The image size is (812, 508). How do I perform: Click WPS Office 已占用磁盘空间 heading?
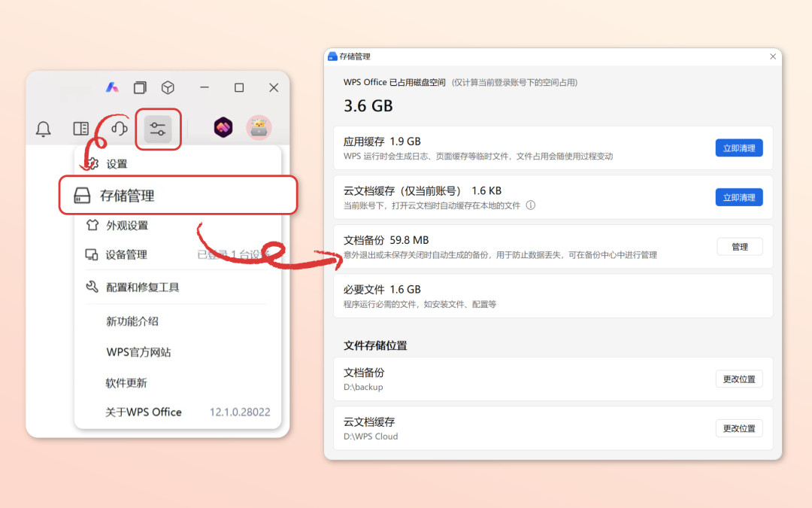[394, 83]
